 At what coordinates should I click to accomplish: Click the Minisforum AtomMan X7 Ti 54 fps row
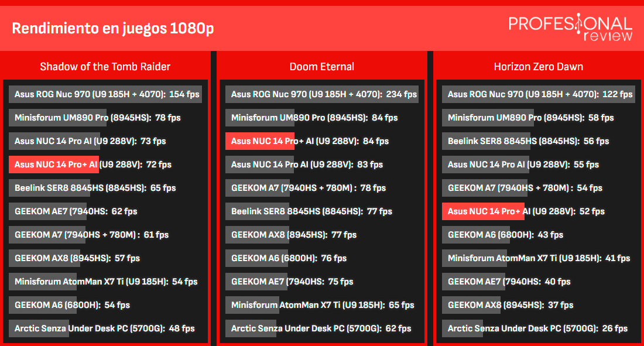tap(105, 282)
